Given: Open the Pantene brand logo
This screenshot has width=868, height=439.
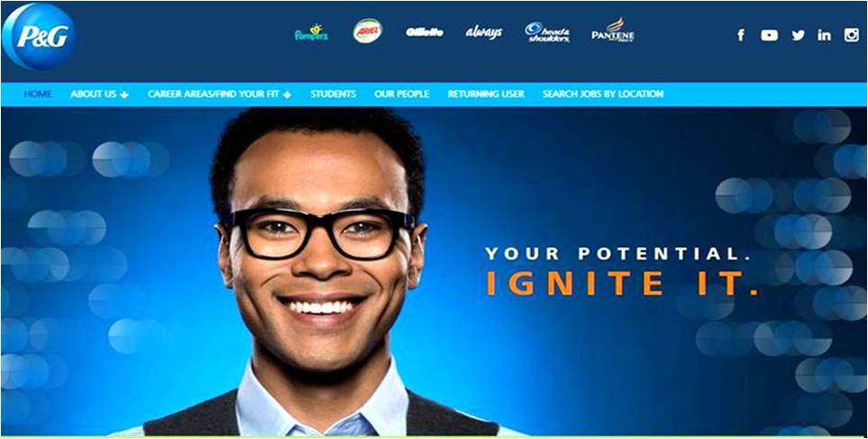Looking at the screenshot, I should pyautogui.click(x=613, y=31).
